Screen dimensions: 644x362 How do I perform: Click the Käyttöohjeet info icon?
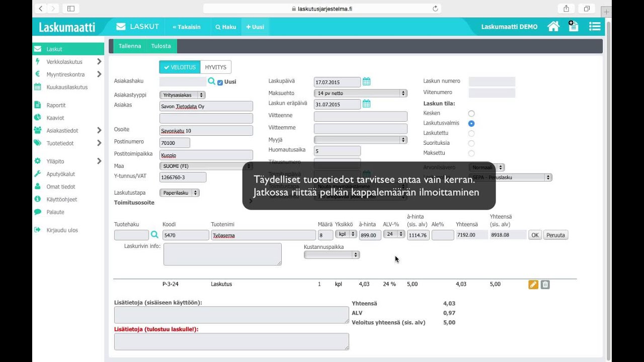(x=37, y=199)
